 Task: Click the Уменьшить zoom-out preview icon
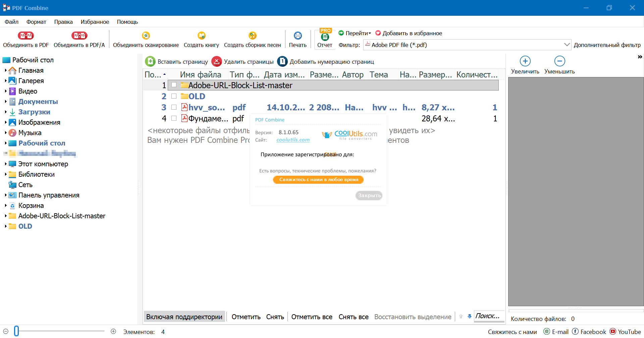click(x=559, y=61)
